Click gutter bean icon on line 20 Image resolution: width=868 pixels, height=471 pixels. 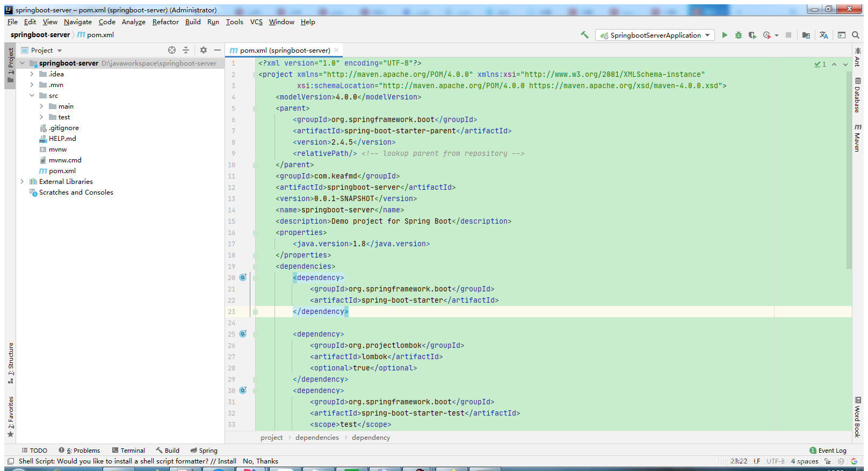[243, 277]
